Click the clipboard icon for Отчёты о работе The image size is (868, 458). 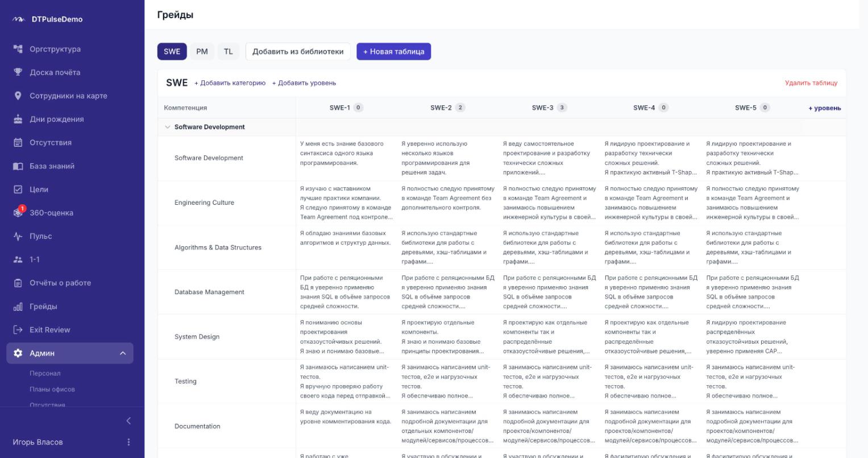18,283
